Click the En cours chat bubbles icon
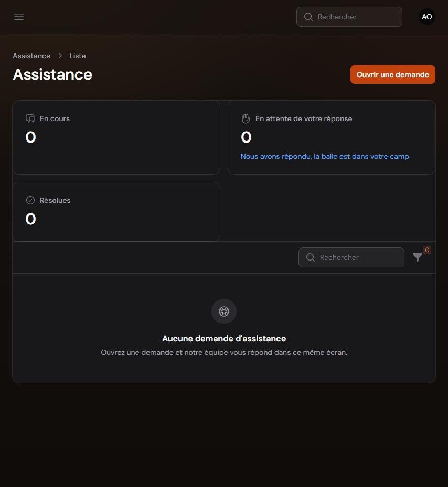448x487 pixels. 30,118
